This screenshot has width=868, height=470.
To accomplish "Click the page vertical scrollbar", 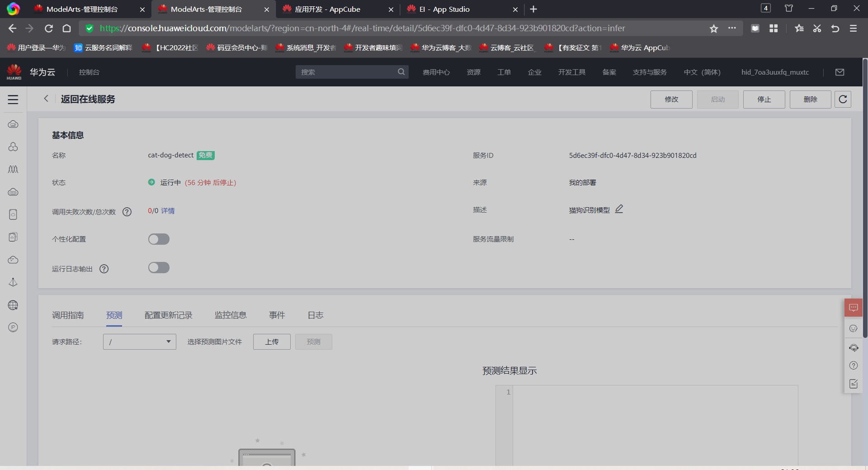I will (865, 198).
